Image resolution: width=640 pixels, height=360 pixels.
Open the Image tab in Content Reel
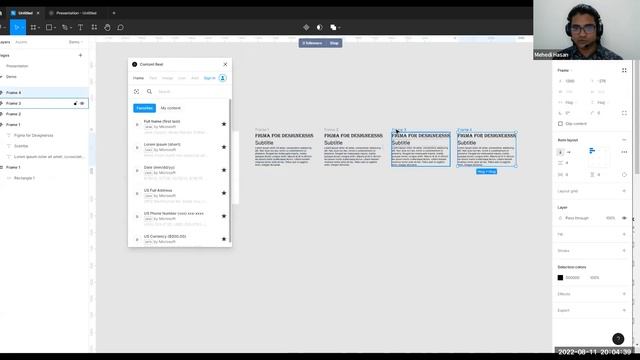tap(167, 78)
